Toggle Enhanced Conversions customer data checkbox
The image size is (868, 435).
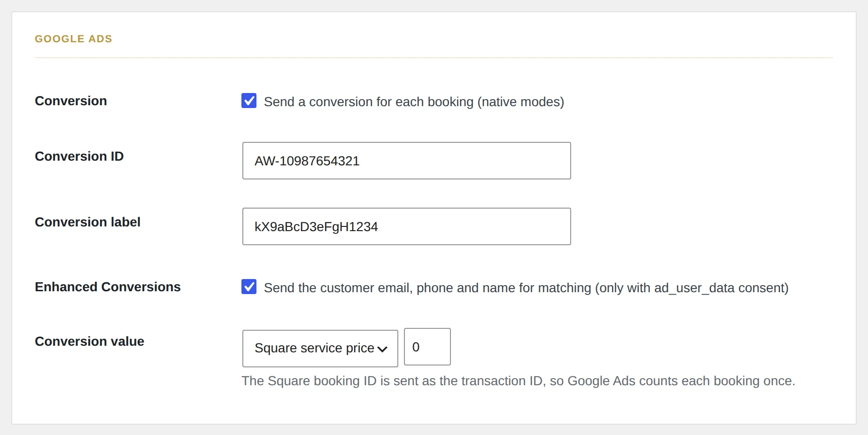[249, 287]
